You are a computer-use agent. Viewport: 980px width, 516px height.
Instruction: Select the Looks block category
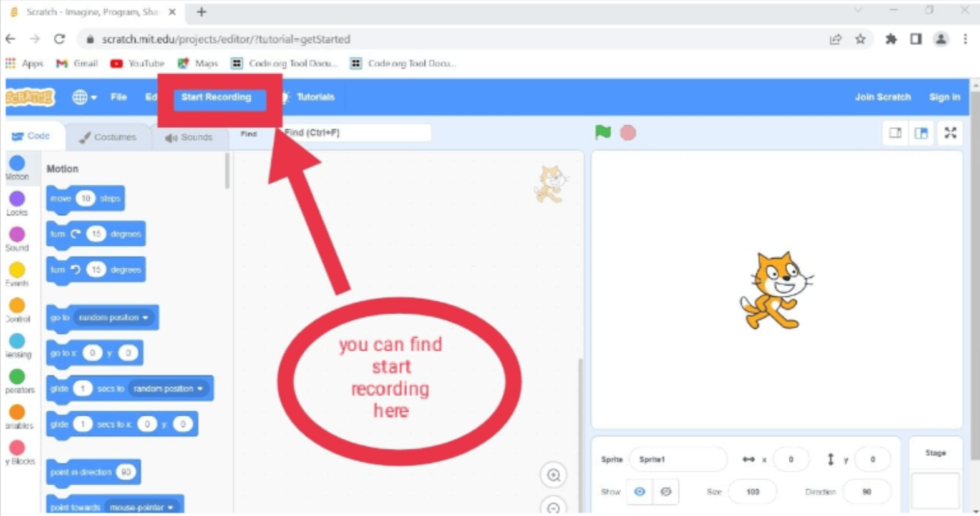coord(17,203)
